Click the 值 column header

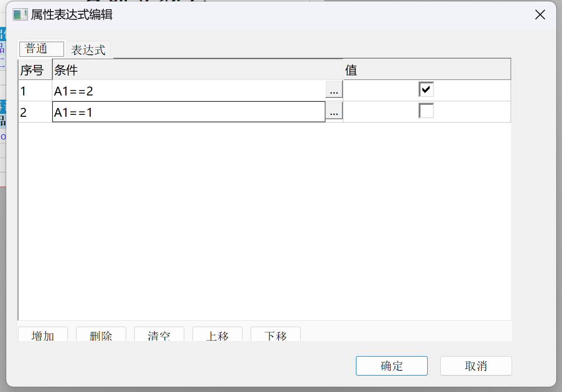pyautogui.click(x=427, y=70)
